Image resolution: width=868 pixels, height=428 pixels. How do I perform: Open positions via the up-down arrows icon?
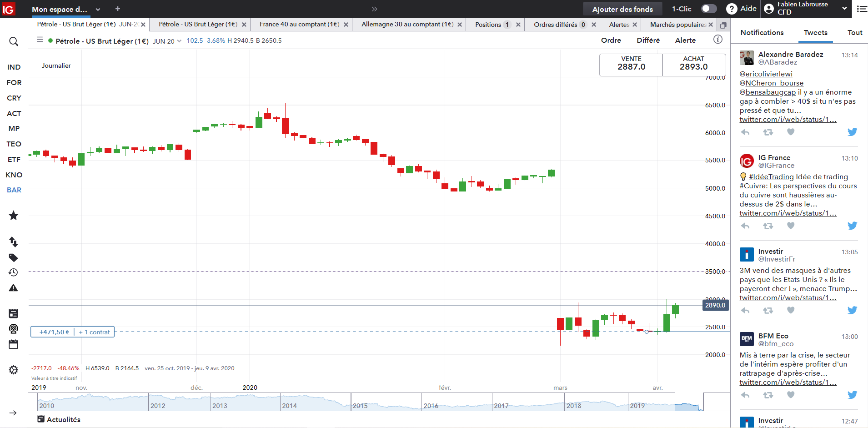click(x=14, y=242)
